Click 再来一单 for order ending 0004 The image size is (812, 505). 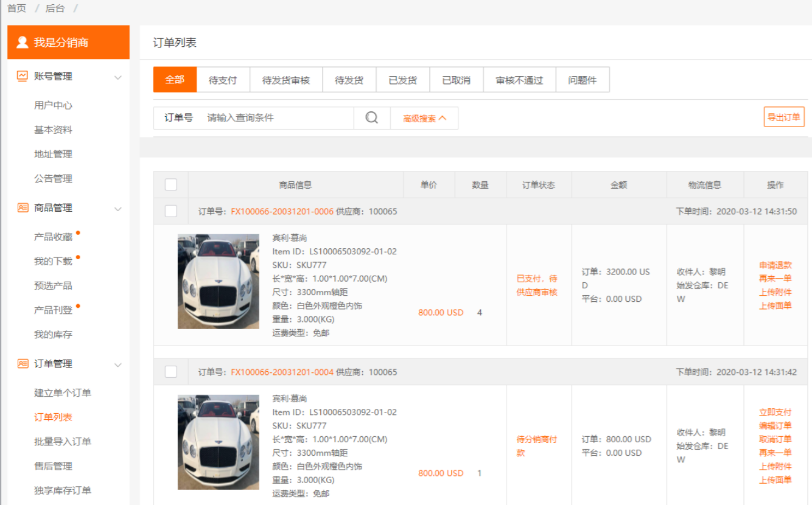point(775,453)
